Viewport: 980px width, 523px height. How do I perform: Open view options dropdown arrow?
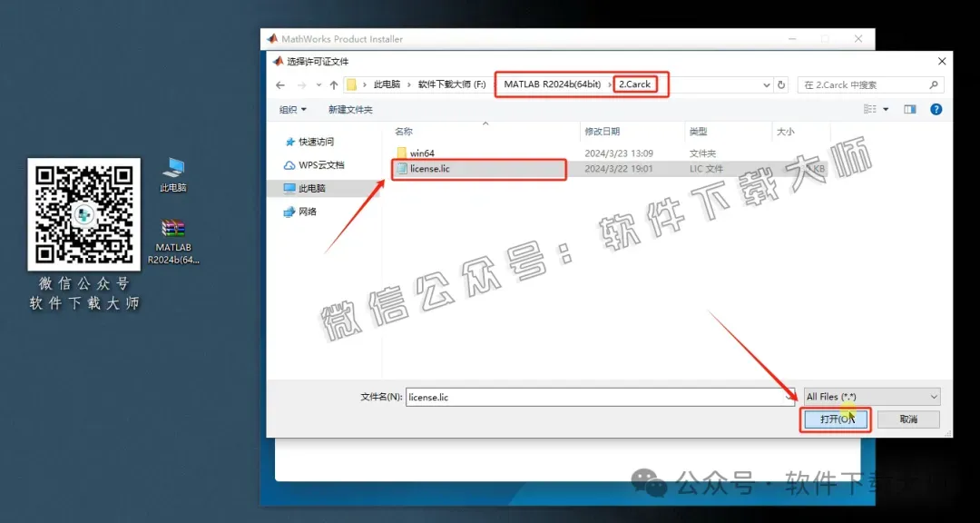click(886, 110)
